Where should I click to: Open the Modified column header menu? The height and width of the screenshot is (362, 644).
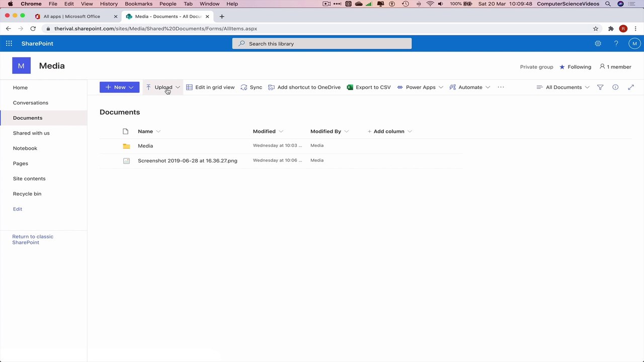[268, 131]
